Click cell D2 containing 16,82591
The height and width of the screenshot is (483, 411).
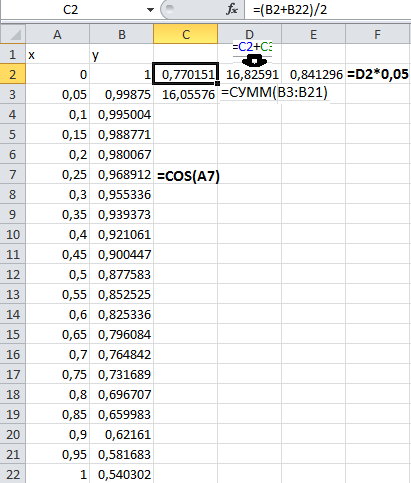click(250, 74)
